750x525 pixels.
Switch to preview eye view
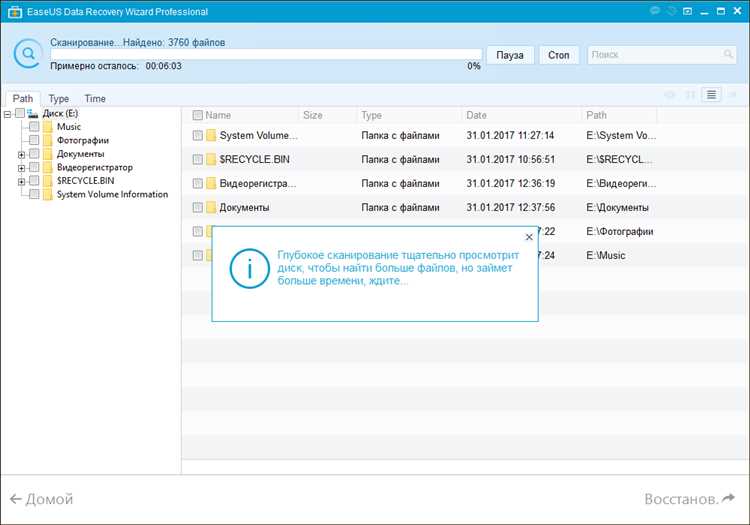[x=670, y=95]
